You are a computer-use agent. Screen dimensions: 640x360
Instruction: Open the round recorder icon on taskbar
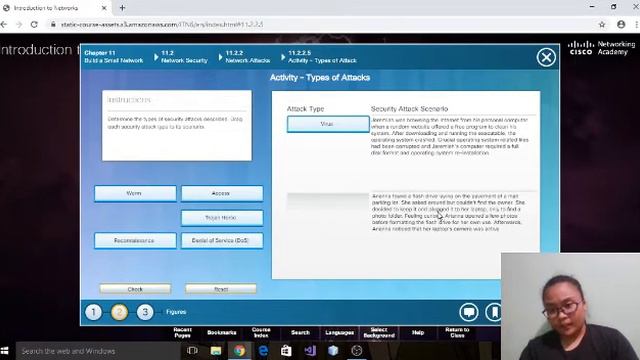(357, 351)
